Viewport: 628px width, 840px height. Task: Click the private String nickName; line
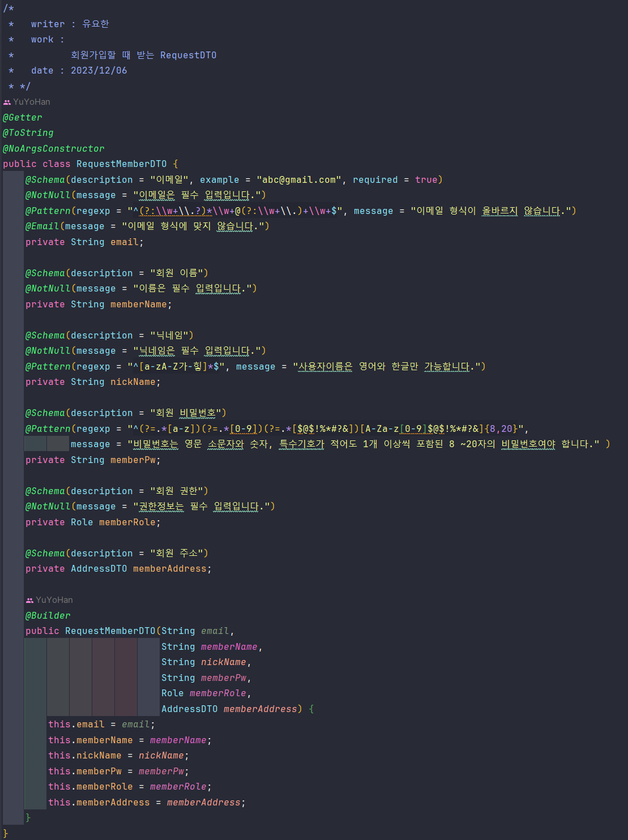click(93, 382)
